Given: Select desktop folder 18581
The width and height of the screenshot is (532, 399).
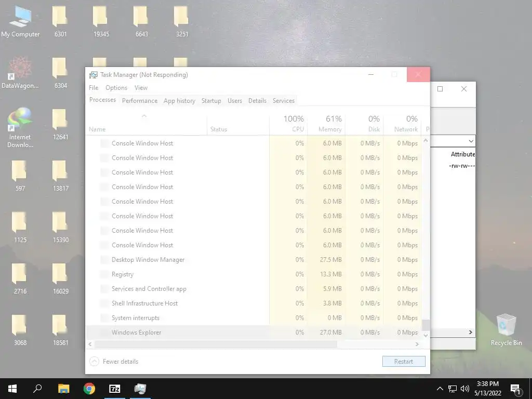Looking at the screenshot, I should tap(60, 330).
